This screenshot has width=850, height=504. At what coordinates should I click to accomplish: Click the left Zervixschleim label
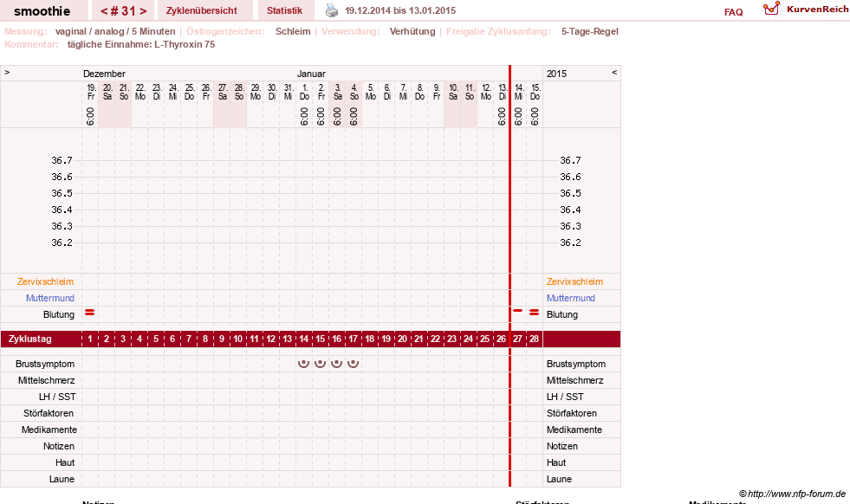(46, 281)
